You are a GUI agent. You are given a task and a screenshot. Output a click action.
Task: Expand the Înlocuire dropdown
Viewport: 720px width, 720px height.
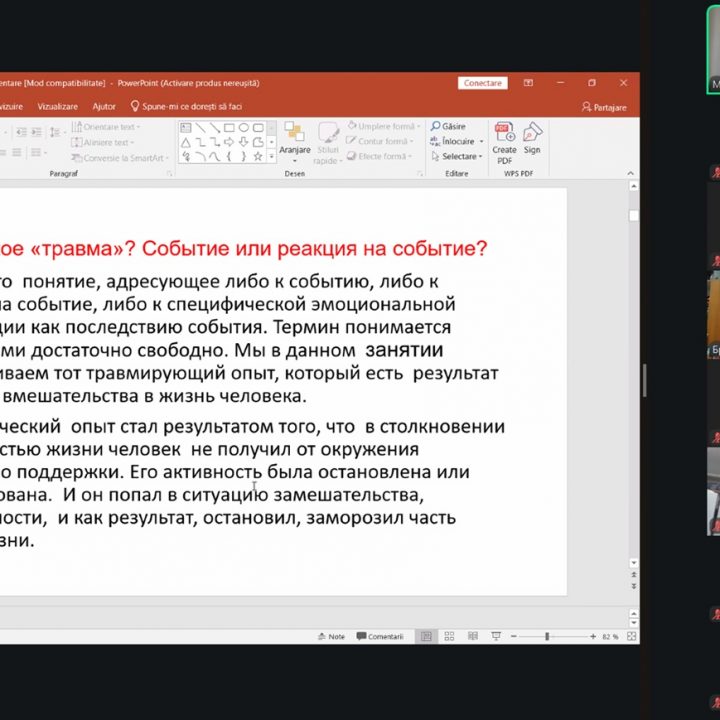coord(480,142)
